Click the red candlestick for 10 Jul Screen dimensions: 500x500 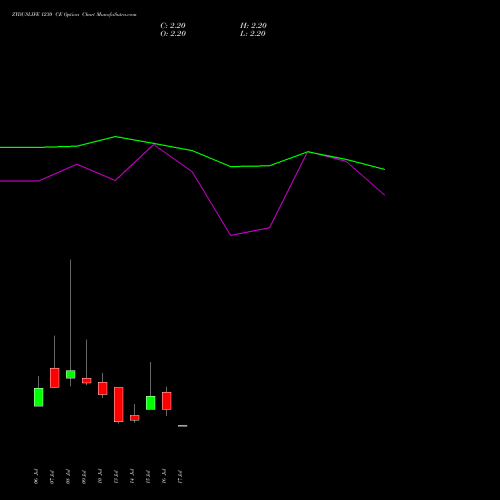pos(103,388)
